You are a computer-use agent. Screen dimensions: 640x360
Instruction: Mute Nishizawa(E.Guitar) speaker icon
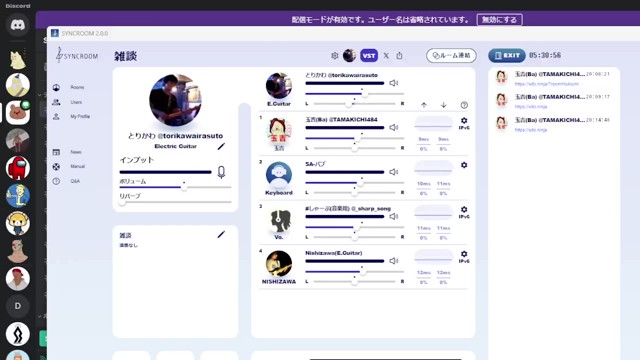coord(393,260)
